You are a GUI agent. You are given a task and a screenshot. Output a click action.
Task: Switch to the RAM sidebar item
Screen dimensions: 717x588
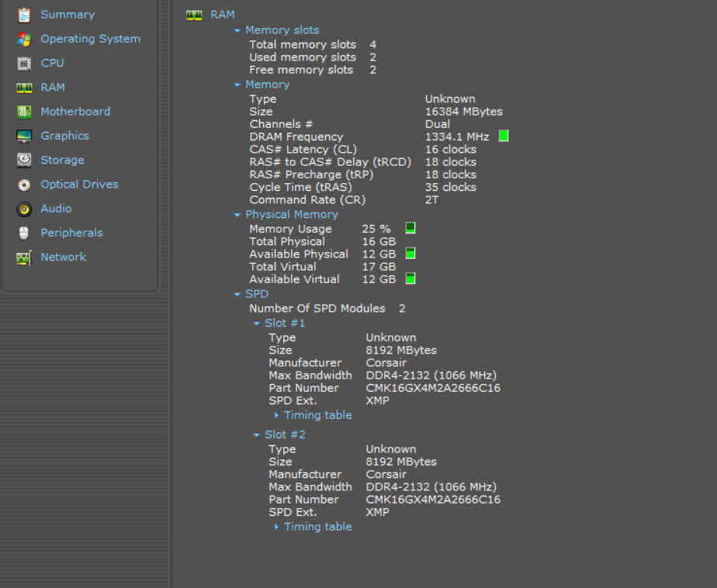coord(53,88)
